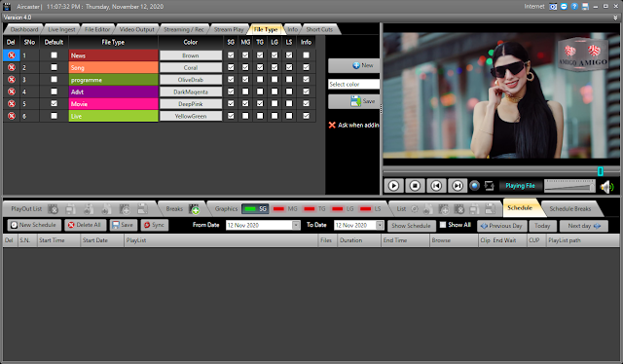Expand the double chevron on Version bar
Viewport: 623px width, 364px height.
(x=615, y=18)
